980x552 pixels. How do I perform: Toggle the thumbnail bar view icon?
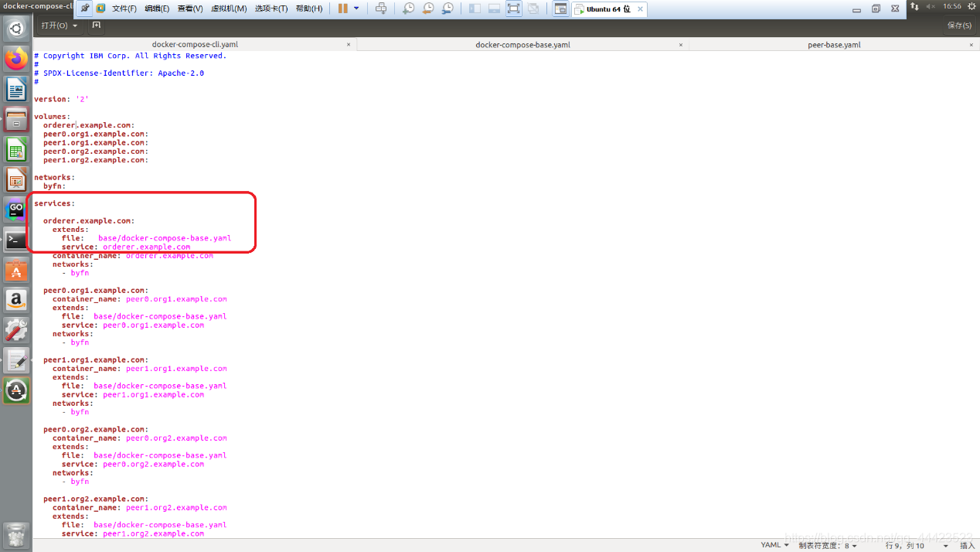point(495,9)
